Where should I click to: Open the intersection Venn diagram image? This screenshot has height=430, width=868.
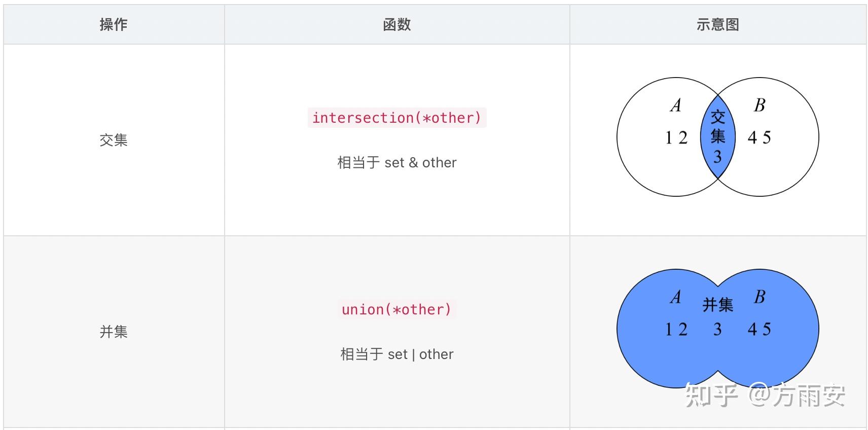(x=717, y=137)
